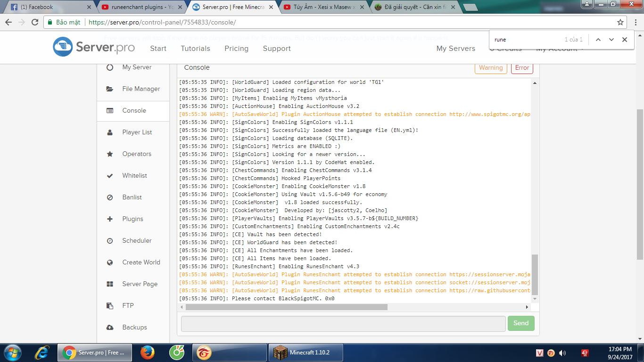Open Backups via the cloud-upload icon

coord(110,328)
